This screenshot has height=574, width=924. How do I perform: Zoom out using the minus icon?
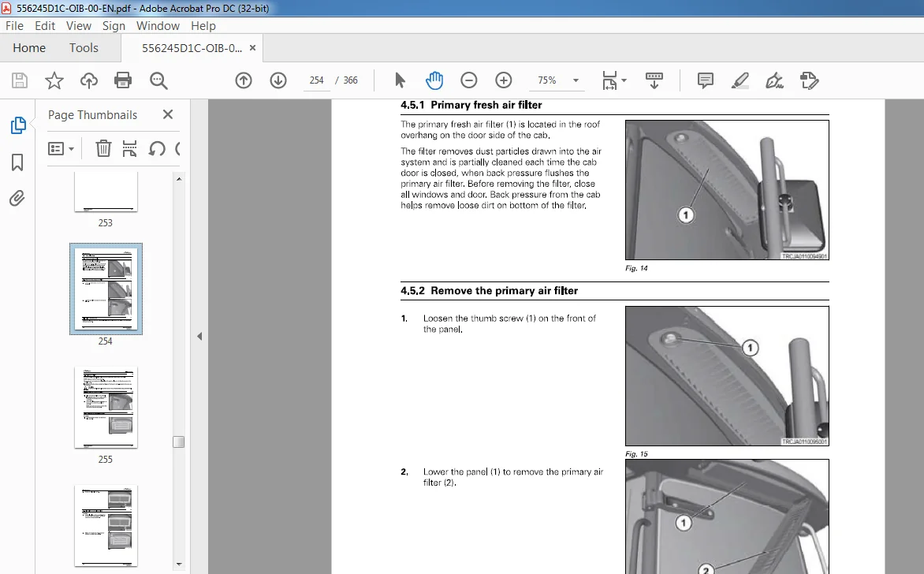(469, 80)
